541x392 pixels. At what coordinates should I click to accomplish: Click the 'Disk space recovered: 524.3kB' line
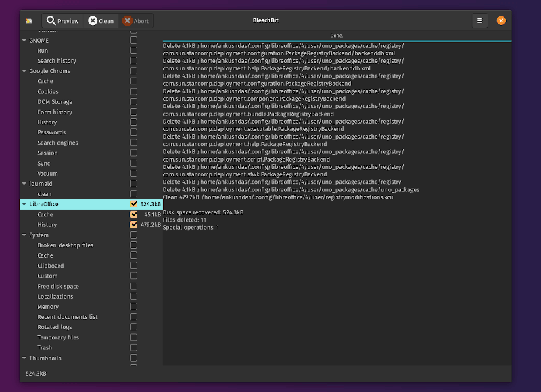point(203,212)
